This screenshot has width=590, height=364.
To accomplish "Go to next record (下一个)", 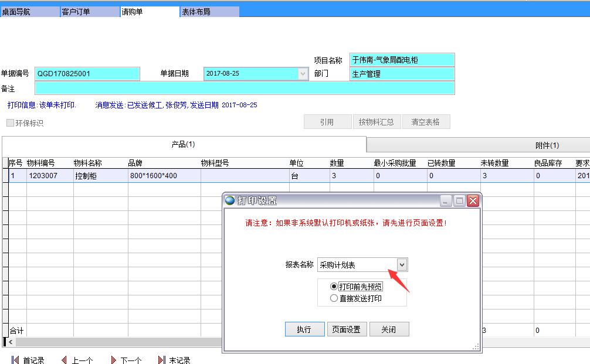I will coord(126,360).
